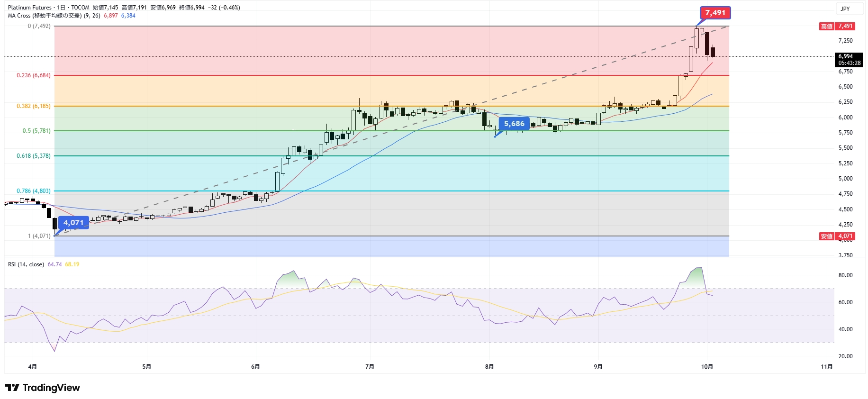Click the TradingView logo
This screenshot has height=399, width=868.
pos(43,388)
